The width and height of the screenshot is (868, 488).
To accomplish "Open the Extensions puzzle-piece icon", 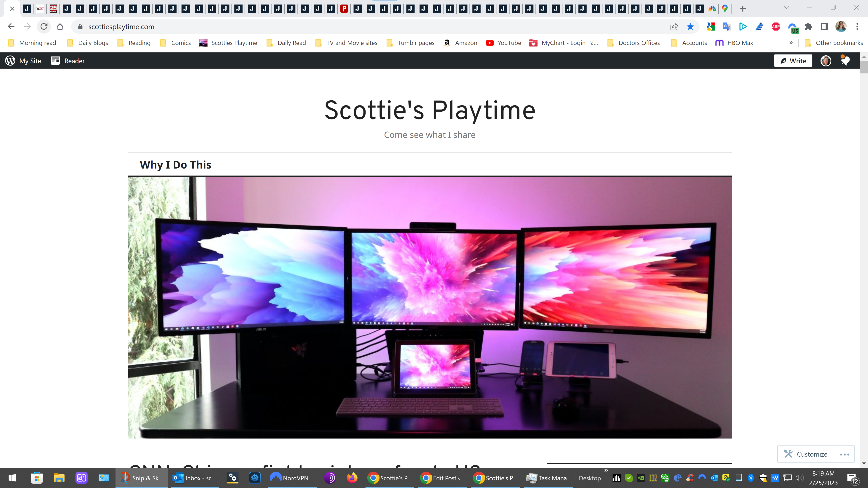I will pyautogui.click(x=808, y=27).
